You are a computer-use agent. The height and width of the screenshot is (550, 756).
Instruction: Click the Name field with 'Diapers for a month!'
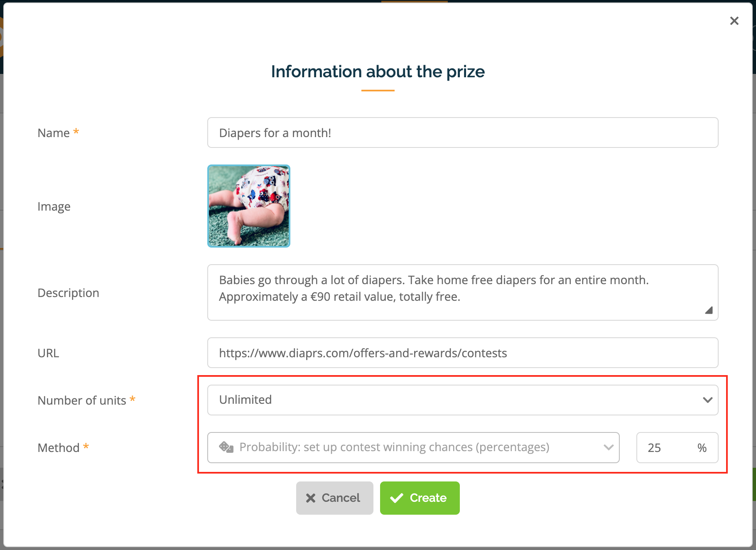[463, 133]
